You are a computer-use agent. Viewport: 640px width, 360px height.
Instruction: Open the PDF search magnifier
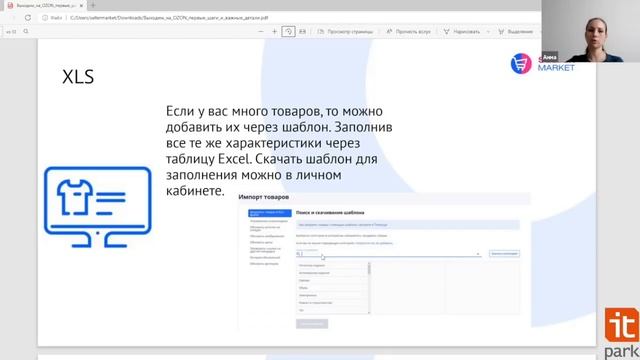click(x=26, y=31)
